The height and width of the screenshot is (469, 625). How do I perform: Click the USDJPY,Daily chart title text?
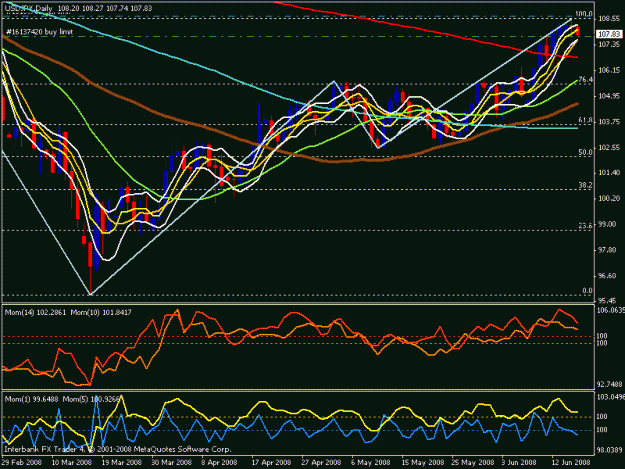29,8
